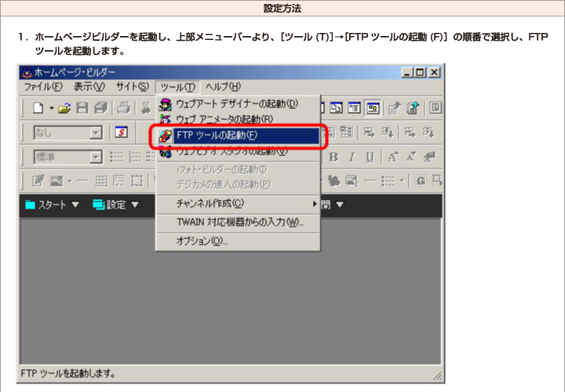This screenshot has height=392, width=565.
Task: Select TWAIN 対応機器からの入力(W) entry
Action: point(238,223)
